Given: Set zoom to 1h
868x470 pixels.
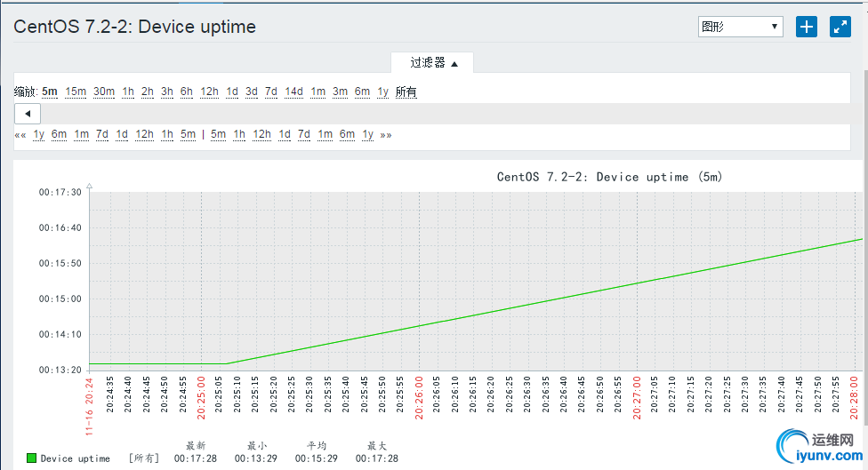Looking at the screenshot, I should (x=128, y=92).
